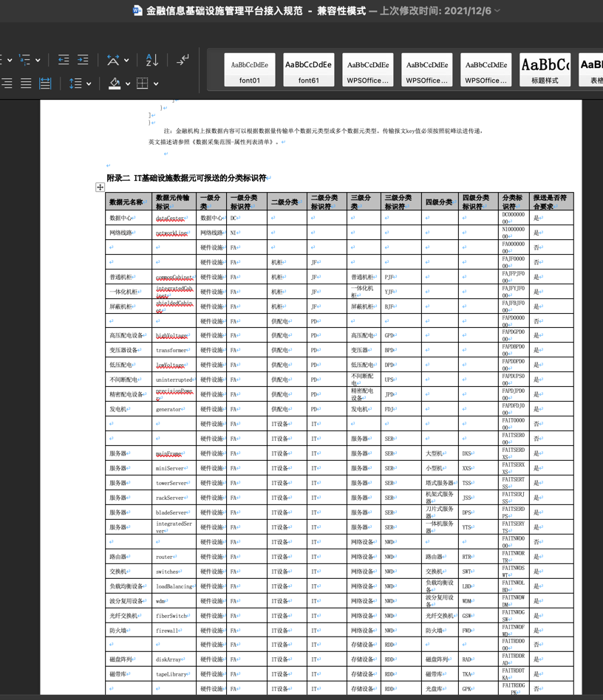Apply the font01 style
Viewport: 603px width, 700px height.
tap(250, 69)
